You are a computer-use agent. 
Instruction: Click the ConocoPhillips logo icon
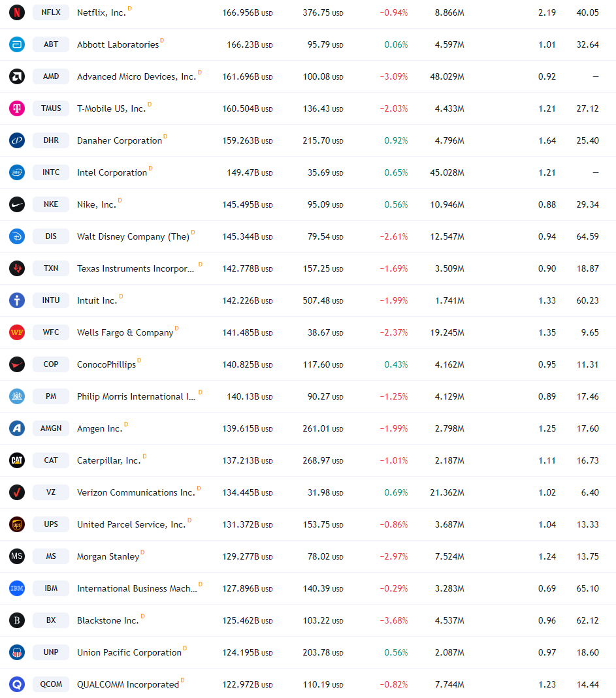(17, 364)
